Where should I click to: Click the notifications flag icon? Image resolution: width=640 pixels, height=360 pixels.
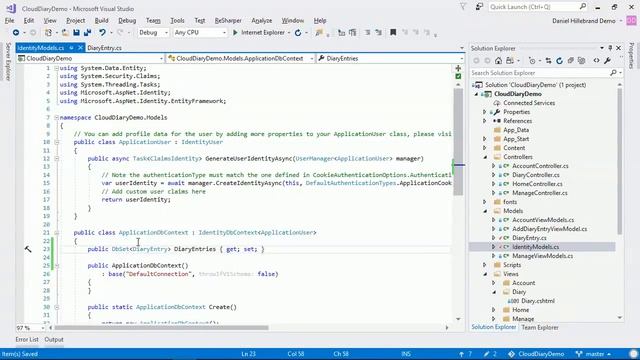(463, 7)
